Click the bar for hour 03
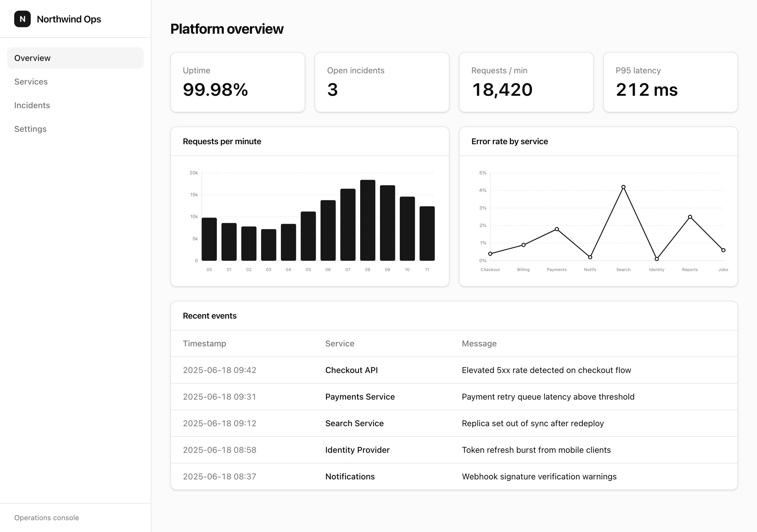The height and width of the screenshot is (532, 757). [269, 245]
